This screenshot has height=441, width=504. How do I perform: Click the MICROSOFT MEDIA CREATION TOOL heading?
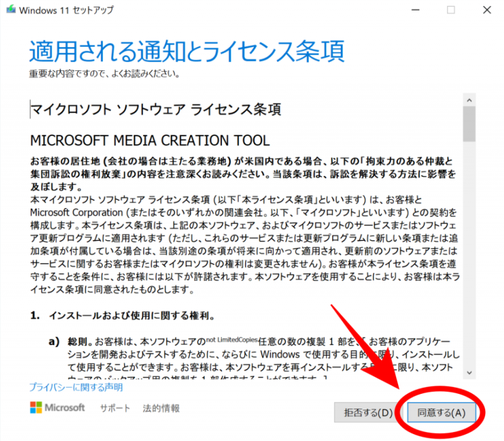(150, 140)
